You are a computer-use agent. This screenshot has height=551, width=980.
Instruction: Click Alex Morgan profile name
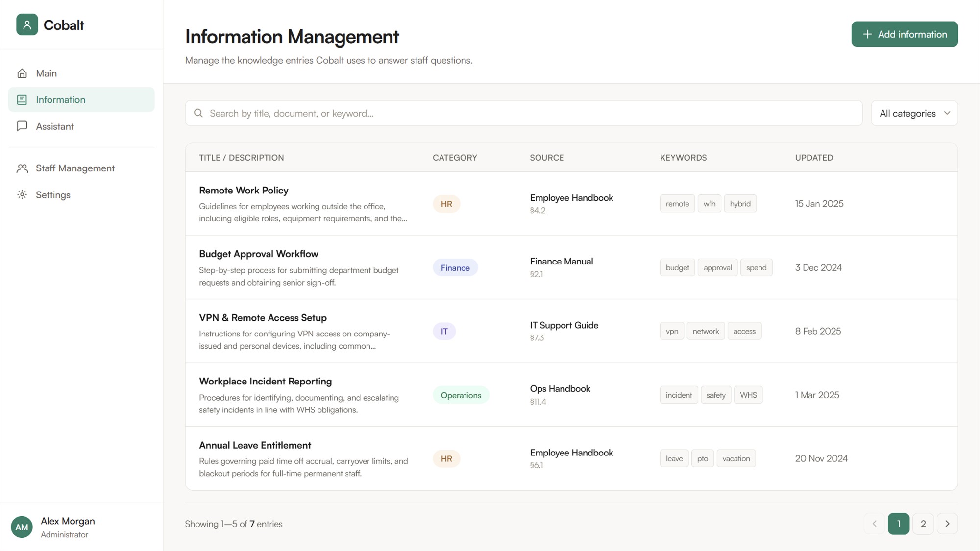68,521
